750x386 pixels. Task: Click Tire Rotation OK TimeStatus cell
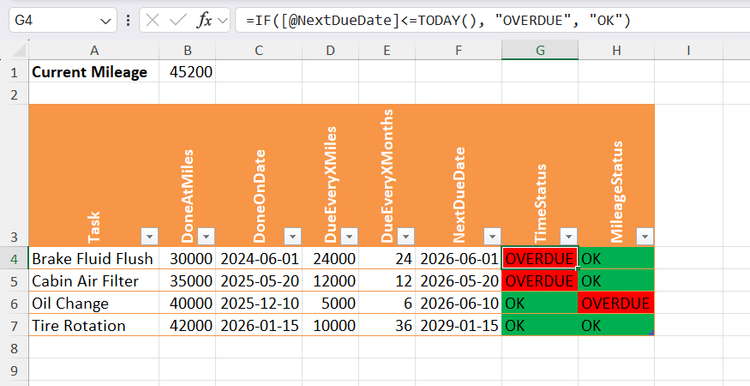pos(540,326)
